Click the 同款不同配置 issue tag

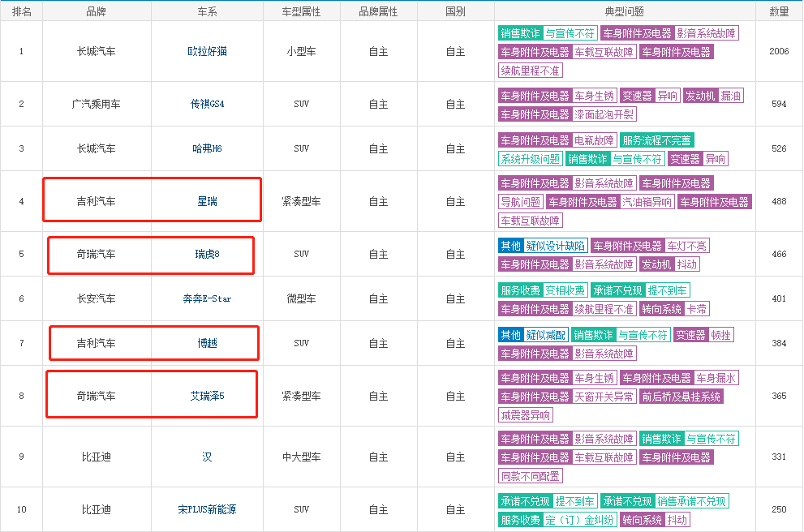point(531,477)
